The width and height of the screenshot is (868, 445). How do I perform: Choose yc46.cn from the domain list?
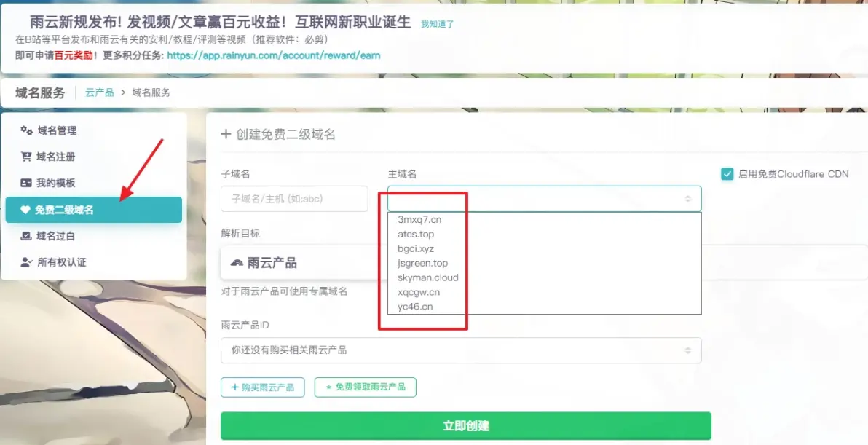(415, 306)
